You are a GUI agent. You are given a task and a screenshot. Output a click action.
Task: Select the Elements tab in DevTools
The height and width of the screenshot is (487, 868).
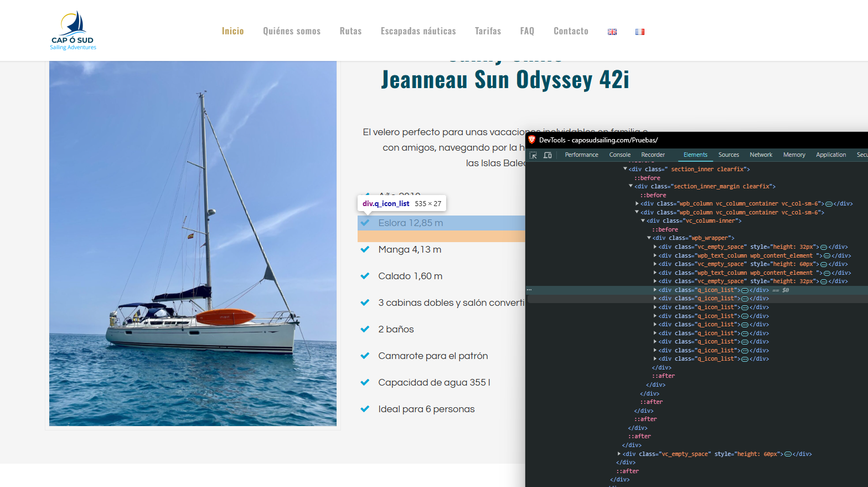coord(695,155)
